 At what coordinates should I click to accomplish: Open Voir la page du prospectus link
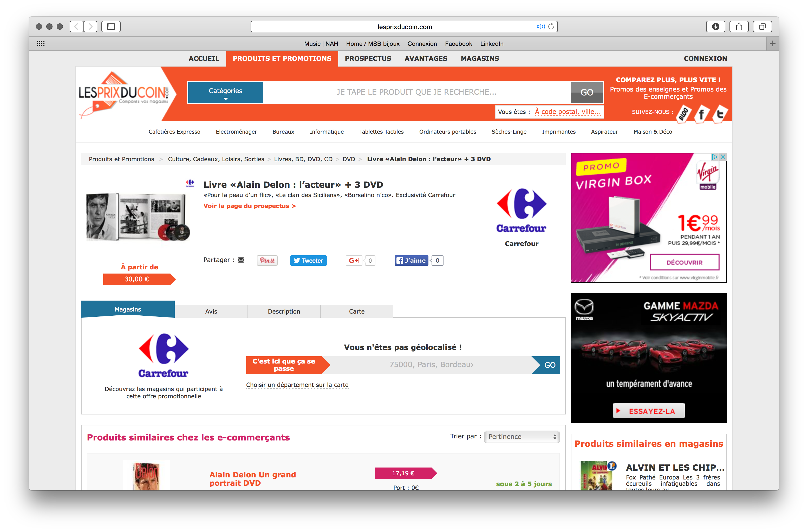(x=250, y=206)
